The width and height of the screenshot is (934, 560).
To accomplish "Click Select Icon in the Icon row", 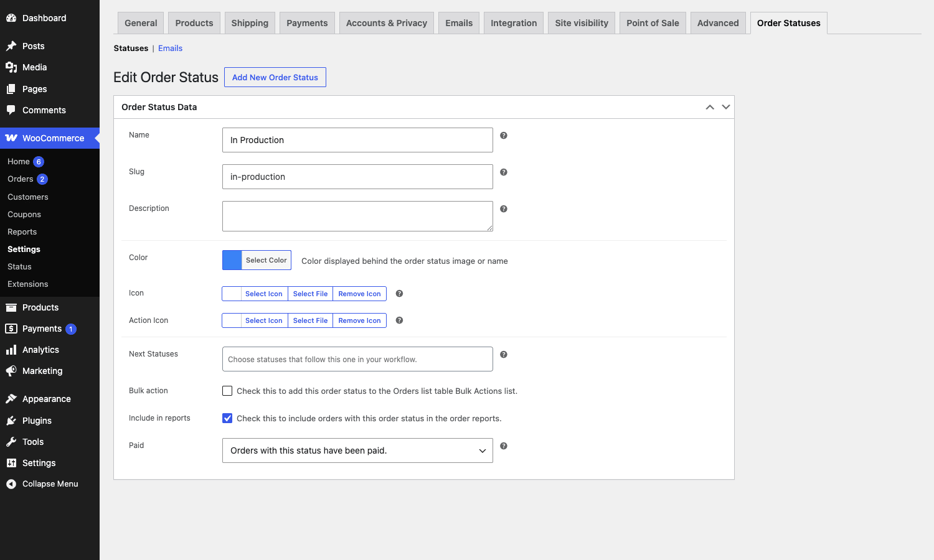I will 264,294.
